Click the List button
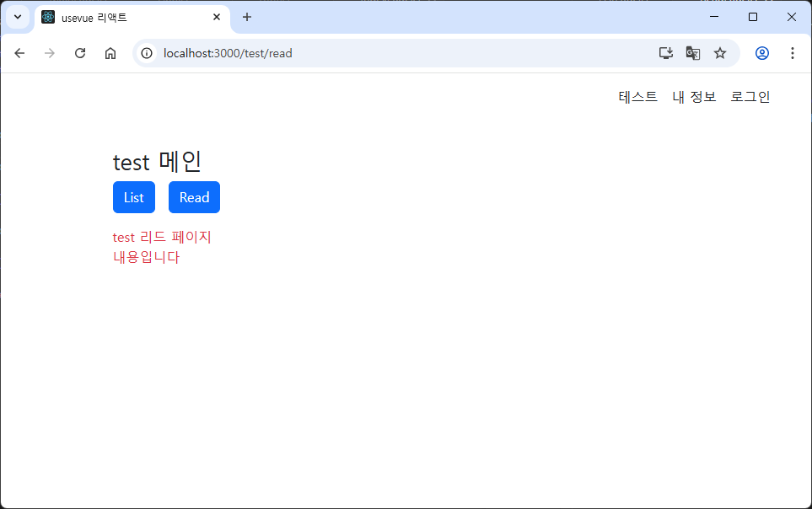Image resolution: width=812 pixels, height=509 pixels. [x=133, y=197]
